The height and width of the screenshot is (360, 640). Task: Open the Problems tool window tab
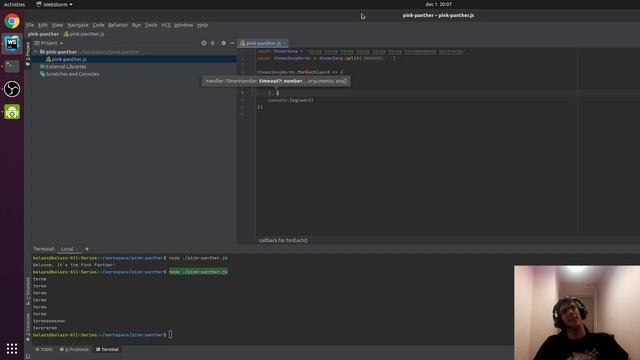[74, 349]
